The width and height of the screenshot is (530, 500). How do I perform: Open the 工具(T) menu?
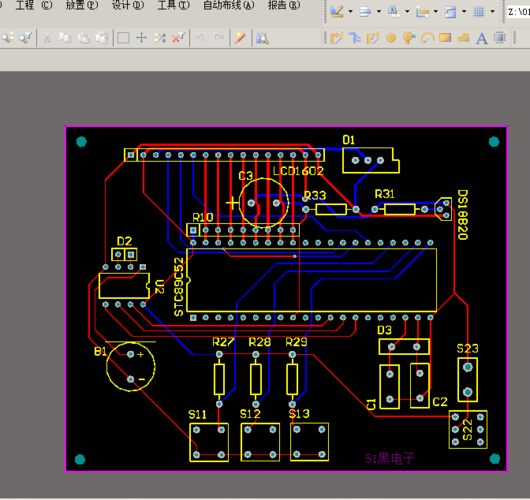pos(173,5)
